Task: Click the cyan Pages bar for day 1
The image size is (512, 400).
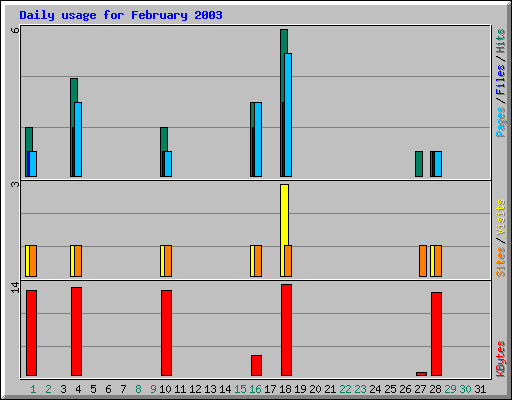Action: coord(33,164)
